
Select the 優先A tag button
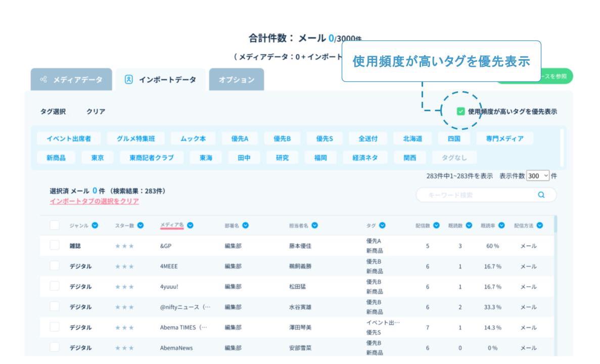(243, 139)
